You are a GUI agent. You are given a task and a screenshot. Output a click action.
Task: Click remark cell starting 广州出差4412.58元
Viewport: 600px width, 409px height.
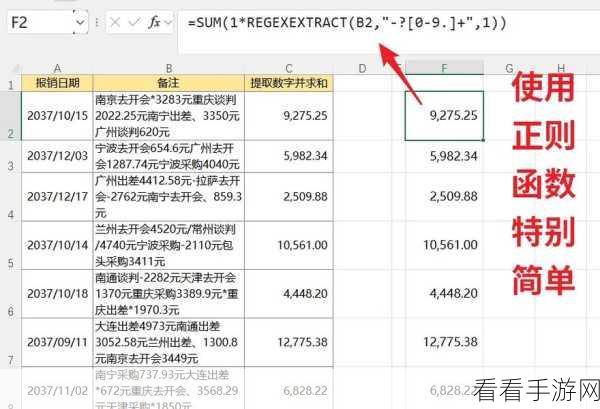point(168,197)
